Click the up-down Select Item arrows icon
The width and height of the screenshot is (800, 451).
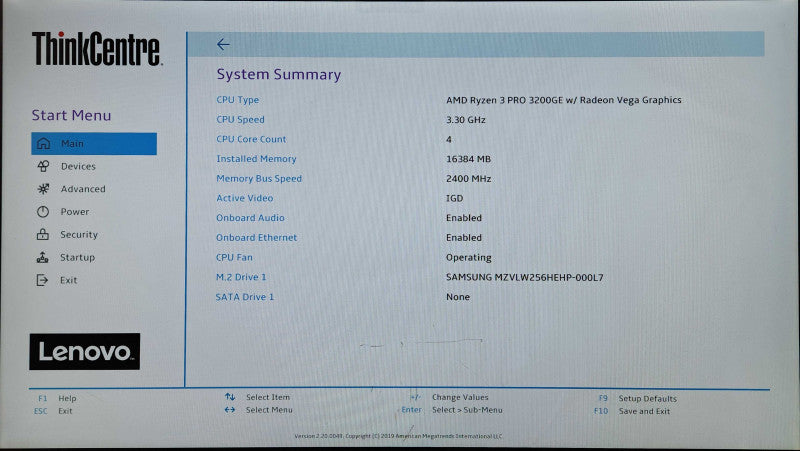[230, 397]
